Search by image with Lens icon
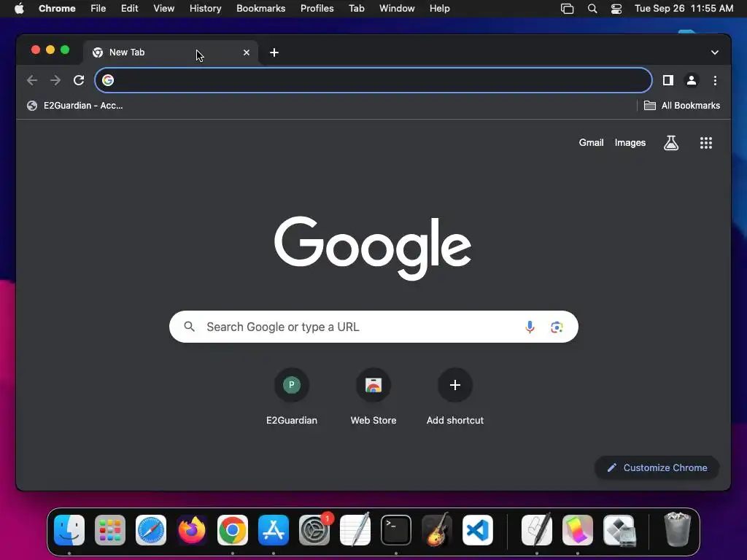The image size is (747, 560). point(557,327)
